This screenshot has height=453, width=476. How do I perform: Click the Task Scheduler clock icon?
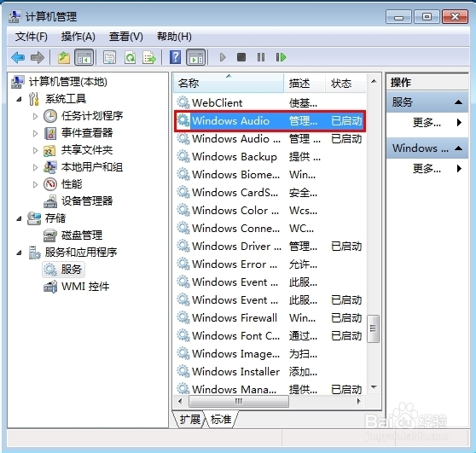coord(50,116)
